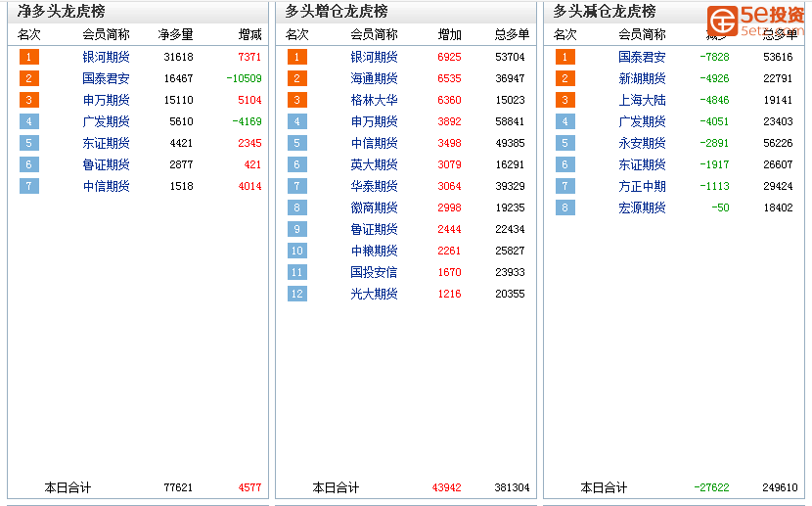Image resolution: width=812 pixels, height=506 pixels.
Task: Click the daily total -27622
Action: (711, 487)
